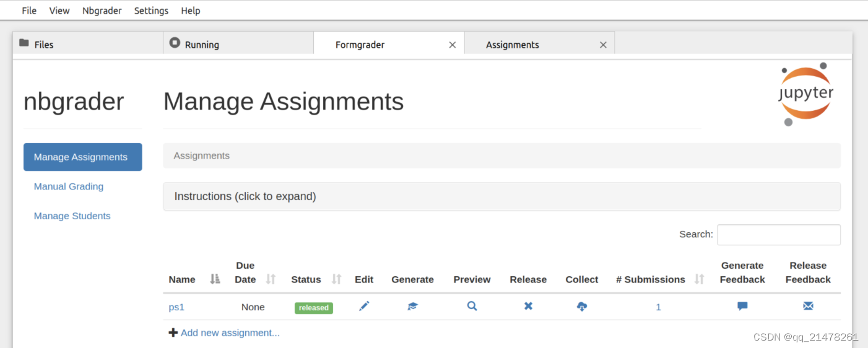Open Manual Grading in the sidebar
The width and height of the screenshot is (868, 348).
coord(69,186)
